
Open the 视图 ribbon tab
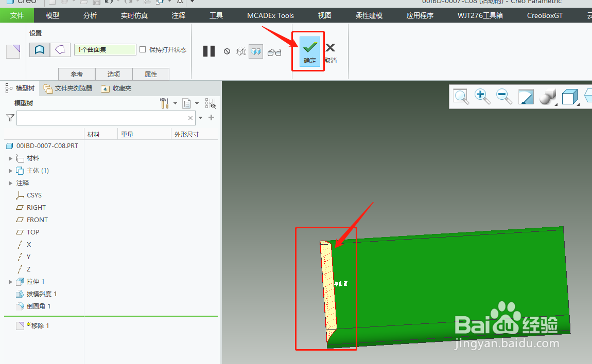324,15
